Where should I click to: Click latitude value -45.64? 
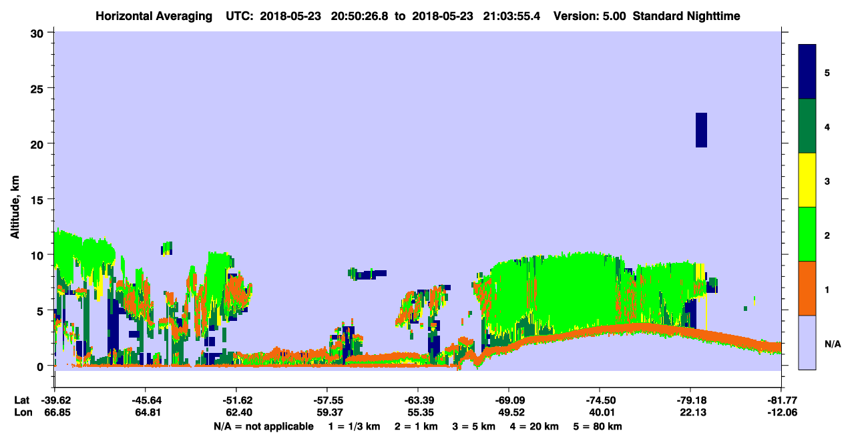click(x=145, y=400)
